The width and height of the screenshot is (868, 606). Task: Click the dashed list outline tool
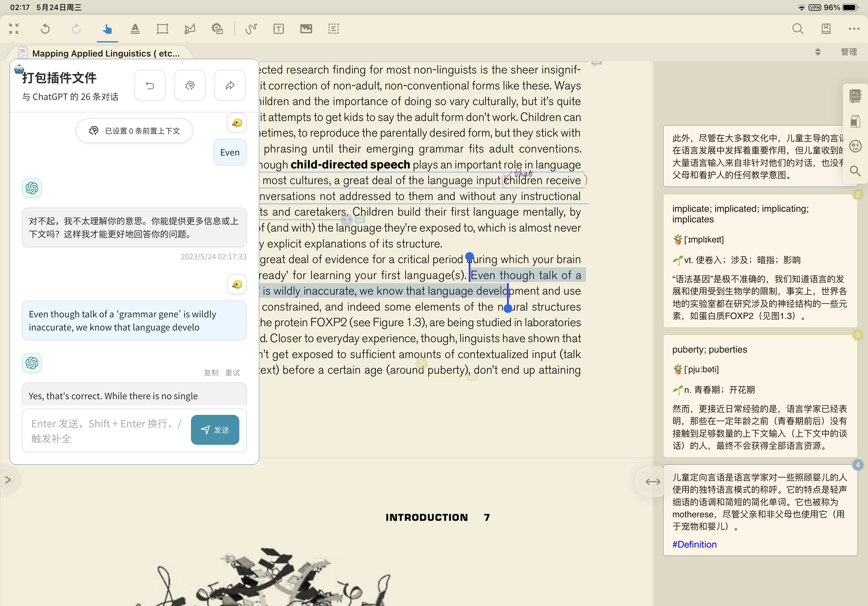(x=333, y=29)
